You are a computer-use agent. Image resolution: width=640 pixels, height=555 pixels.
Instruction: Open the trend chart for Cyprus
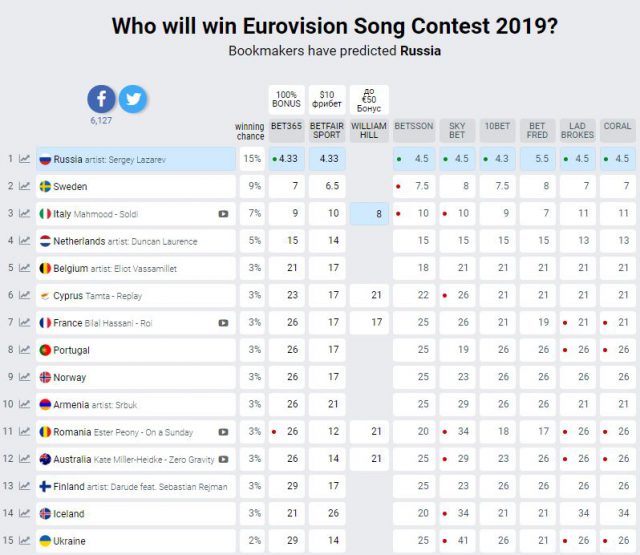pos(24,296)
